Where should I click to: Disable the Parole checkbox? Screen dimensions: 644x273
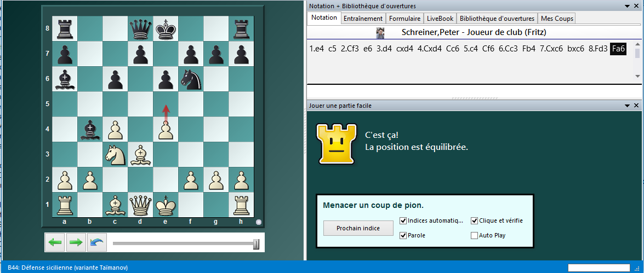click(x=403, y=235)
